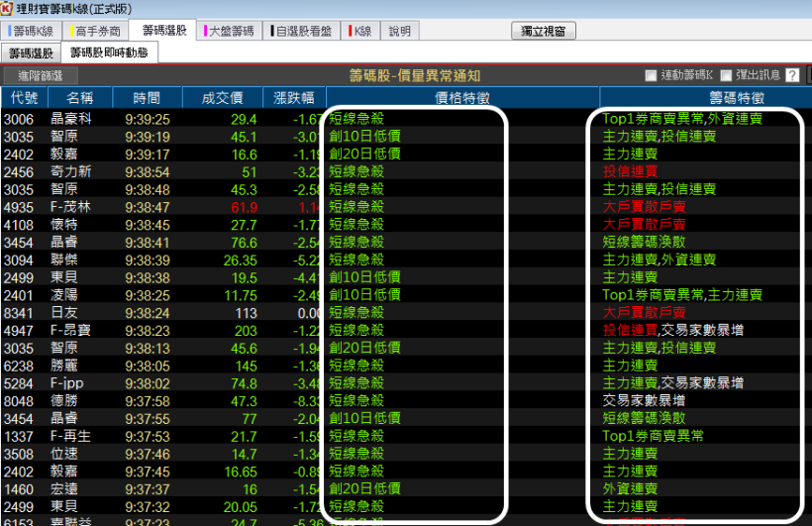
Task: Click the app logo icon in title bar
Action: [x=8, y=9]
